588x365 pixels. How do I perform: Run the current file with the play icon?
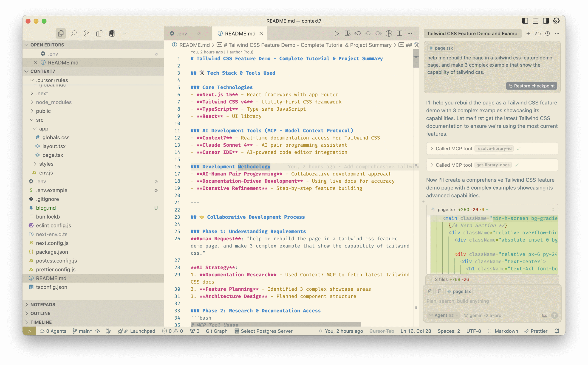(x=337, y=34)
